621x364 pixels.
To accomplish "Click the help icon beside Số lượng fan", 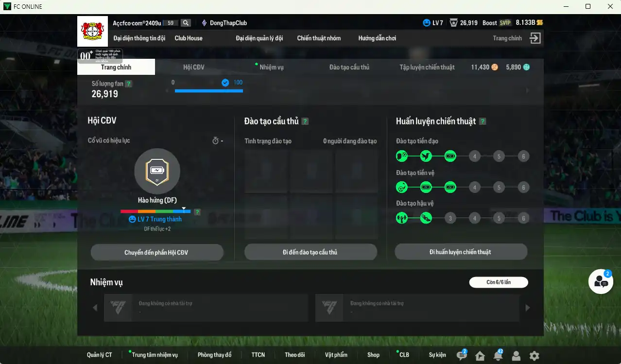I will (128, 84).
